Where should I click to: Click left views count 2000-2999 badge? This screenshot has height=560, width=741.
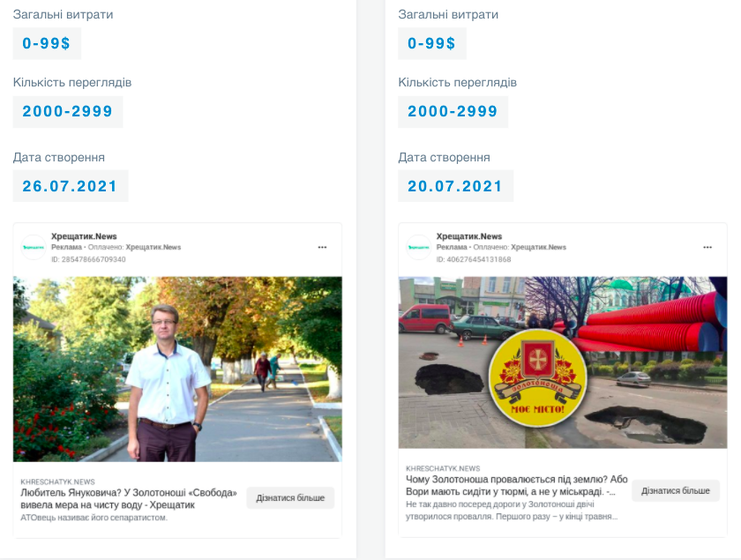[68, 111]
